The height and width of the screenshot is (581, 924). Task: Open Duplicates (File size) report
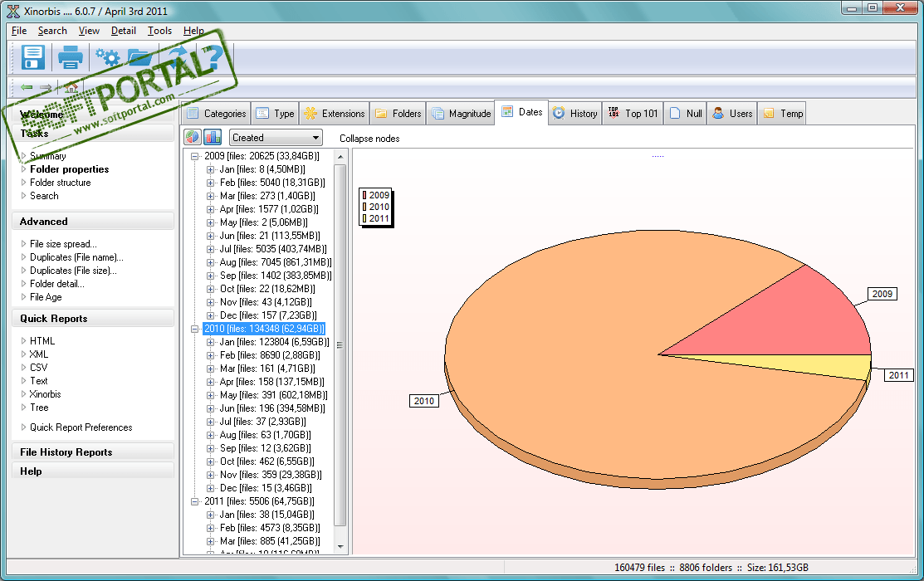pyautogui.click(x=73, y=271)
